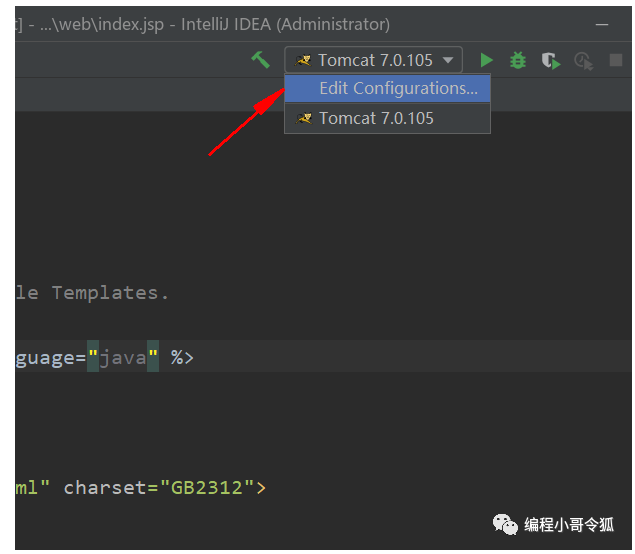Image resolution: width=635 pixels, height=554 pixels.
Task: Click the charset attribute name in code
Action: tap(105, 488)
